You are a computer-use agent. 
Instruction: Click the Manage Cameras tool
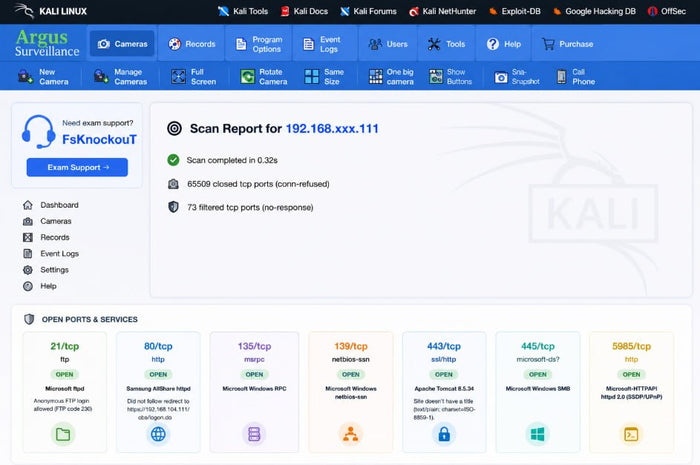120,77
